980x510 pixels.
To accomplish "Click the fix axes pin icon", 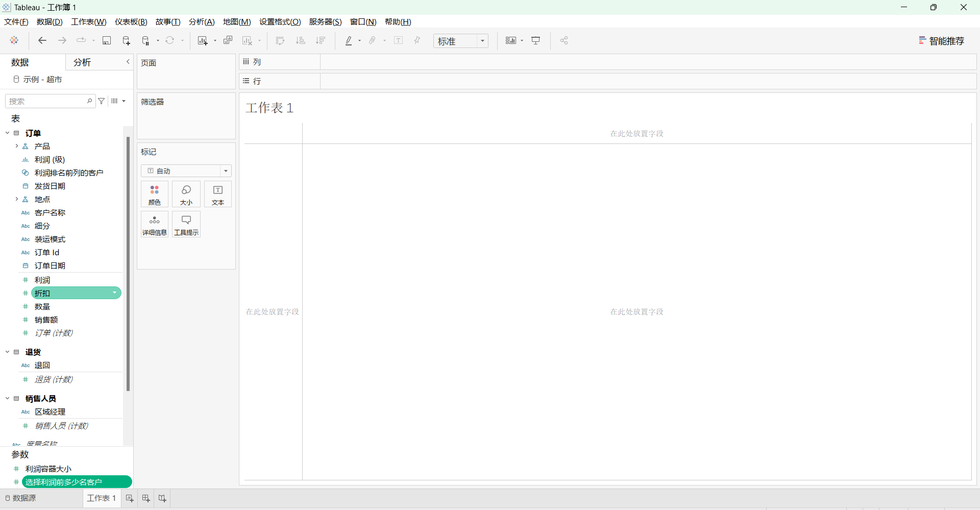I will click(418, 40).
